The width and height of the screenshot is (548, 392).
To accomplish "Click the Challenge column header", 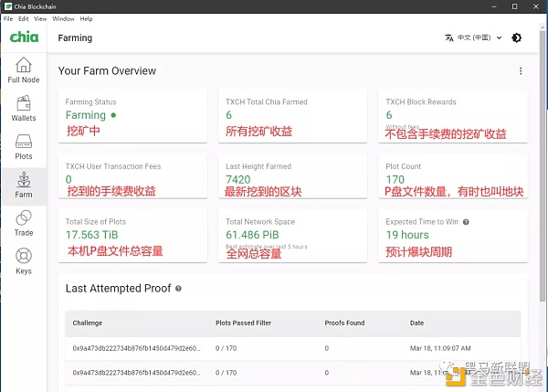I will pyautogui.click(x=88, y=323).
